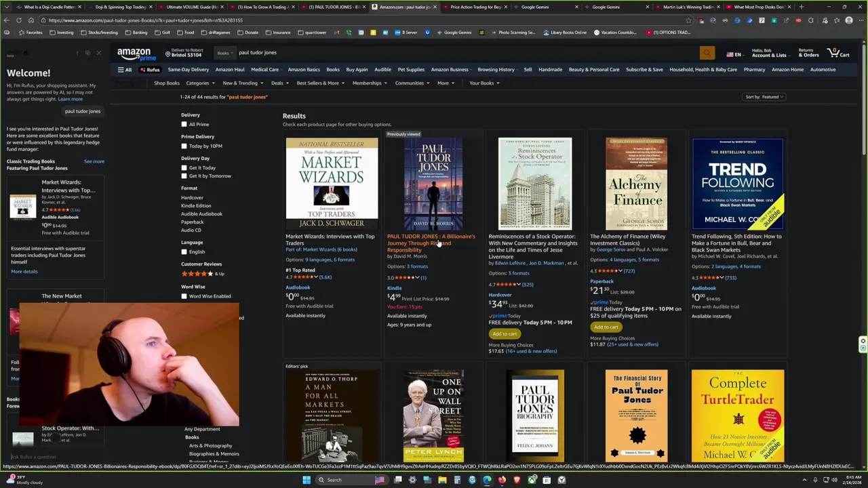Open the Books search category dropdown

click(224, 53)
